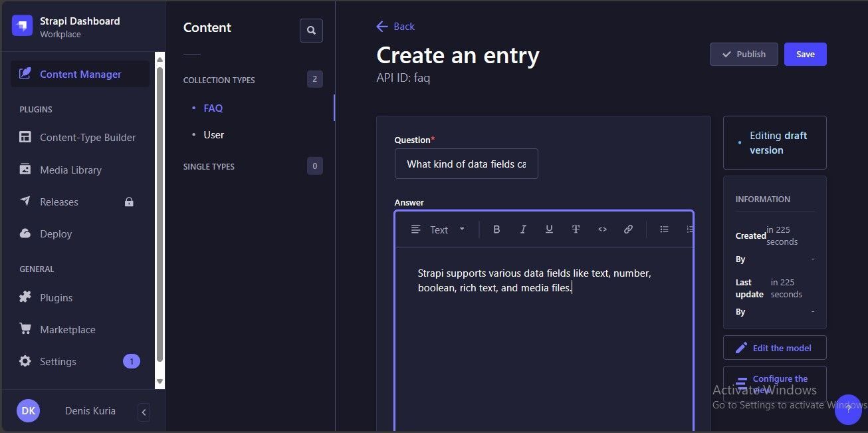The image size is (868, 433).
Task: Click the Settings notification badge
Action: [131, 361]
